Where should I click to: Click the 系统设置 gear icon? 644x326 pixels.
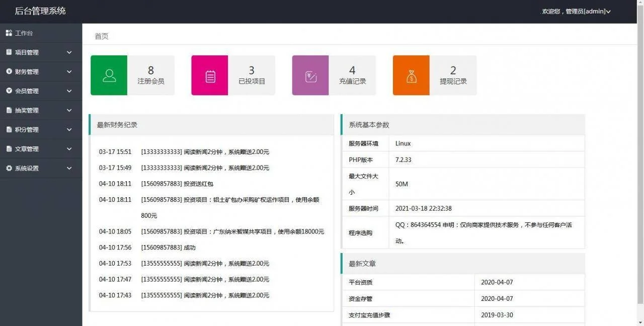(9, 168)
